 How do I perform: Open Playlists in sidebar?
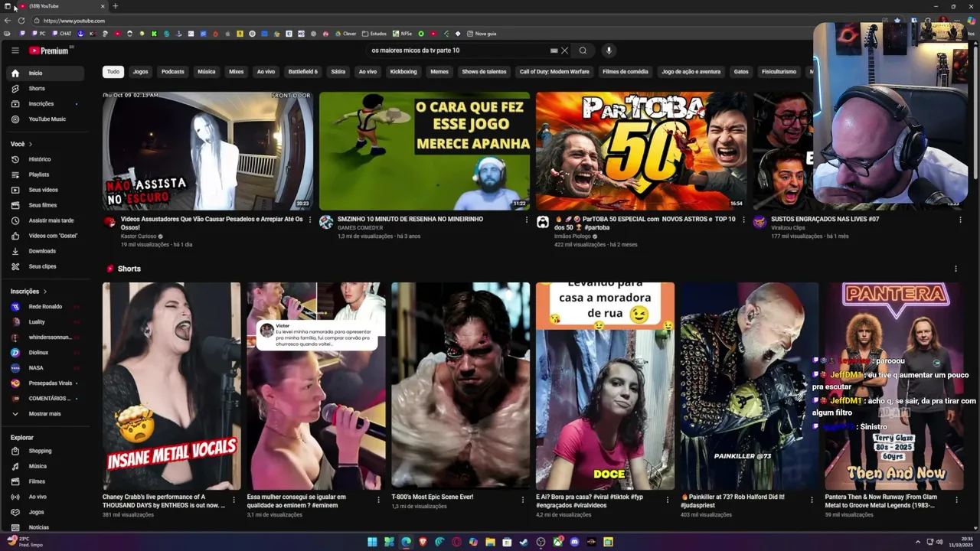click(x=46, y=174)
